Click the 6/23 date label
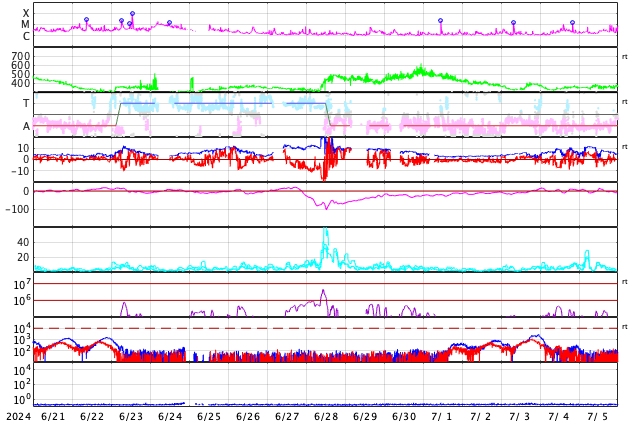 [131, 417]
